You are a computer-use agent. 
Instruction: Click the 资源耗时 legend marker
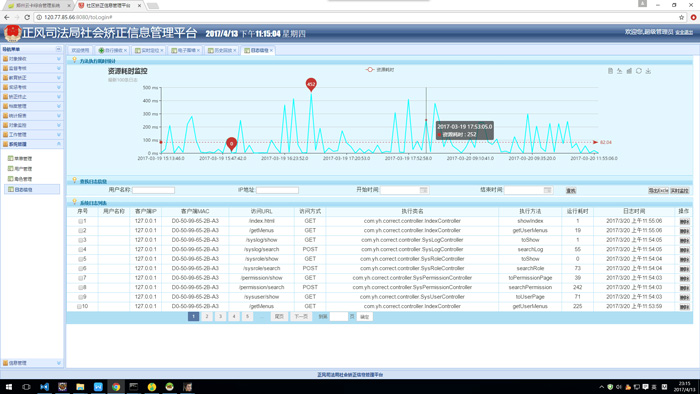(x=370, y=70)
